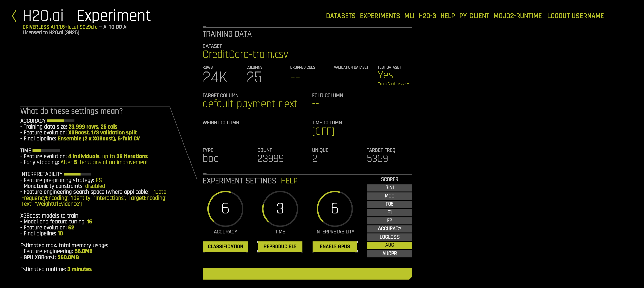
Task: Toggle the REPRODUCIBLE option
Action: (x=280, y=246)
